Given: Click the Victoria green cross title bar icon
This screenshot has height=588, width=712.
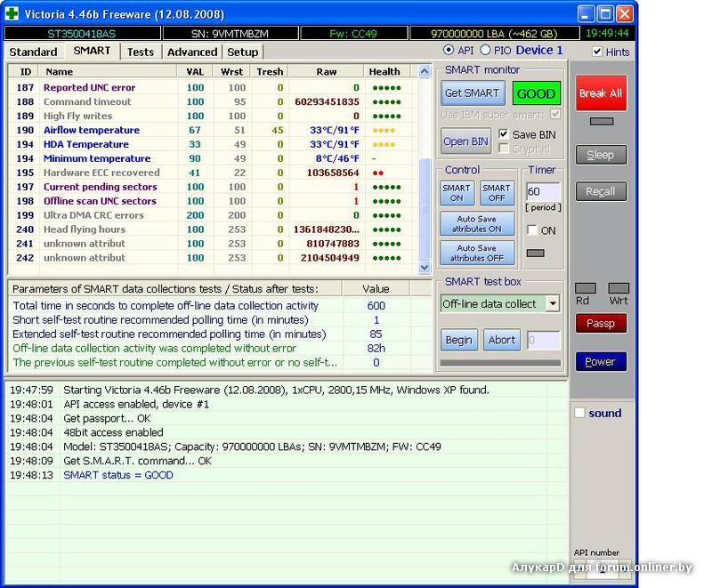Looking at the screenshot, I should click(12, 13).
